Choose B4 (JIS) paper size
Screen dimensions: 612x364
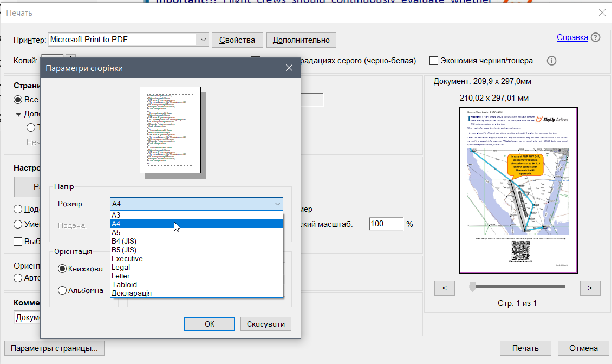[196, 241]
